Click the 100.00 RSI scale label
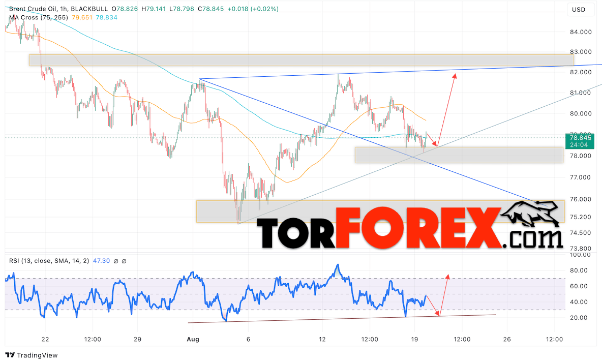This screenshot has height=364, width=602. (581, 255)
